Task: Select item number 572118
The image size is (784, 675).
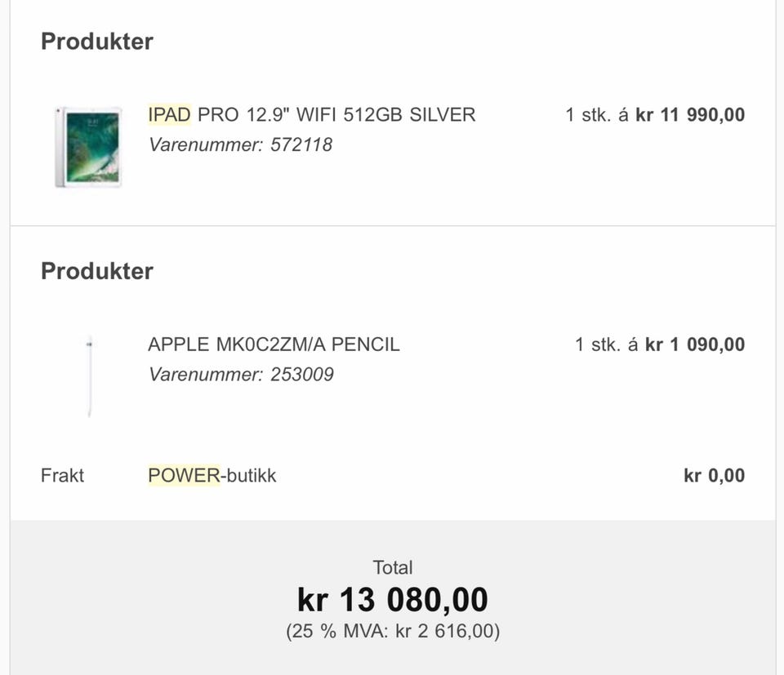Action: click(x=301, y=145)
